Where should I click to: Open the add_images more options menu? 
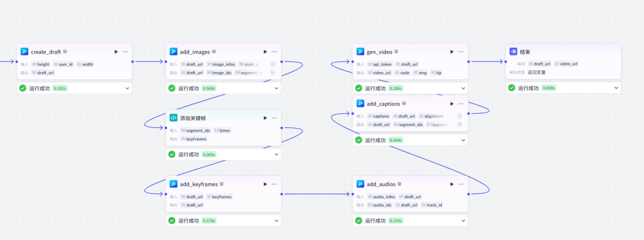[275, 52]
